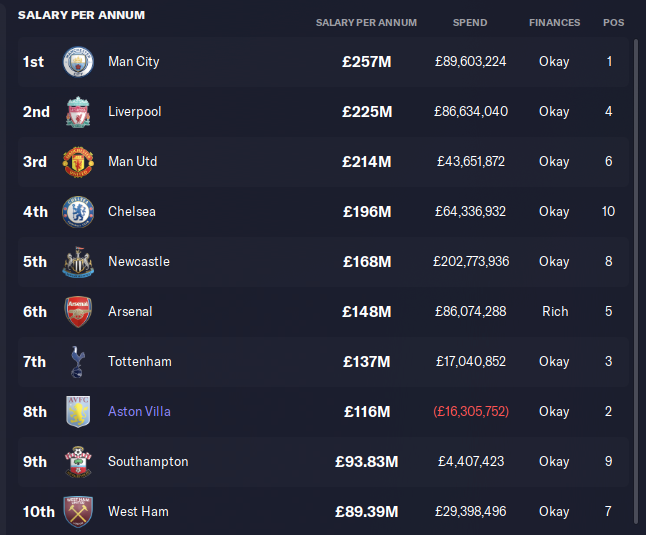Click the West Ham club badge
Screen dimensions: 646x535
coord(77,512)
